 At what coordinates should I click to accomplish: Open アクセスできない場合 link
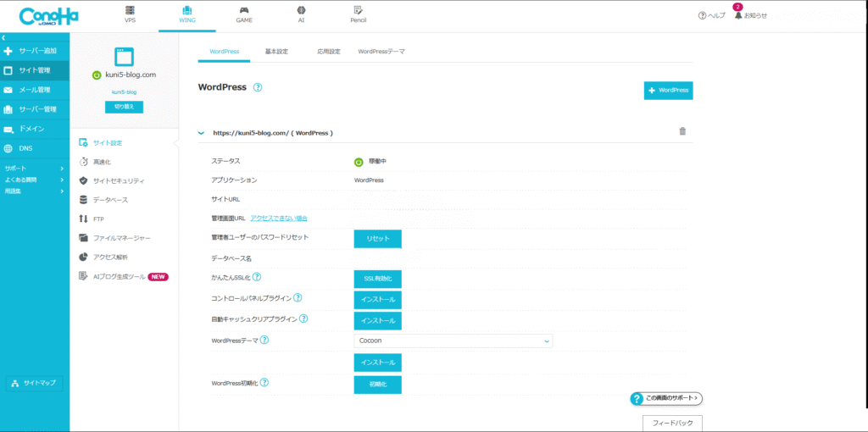[x=278, y=219]
